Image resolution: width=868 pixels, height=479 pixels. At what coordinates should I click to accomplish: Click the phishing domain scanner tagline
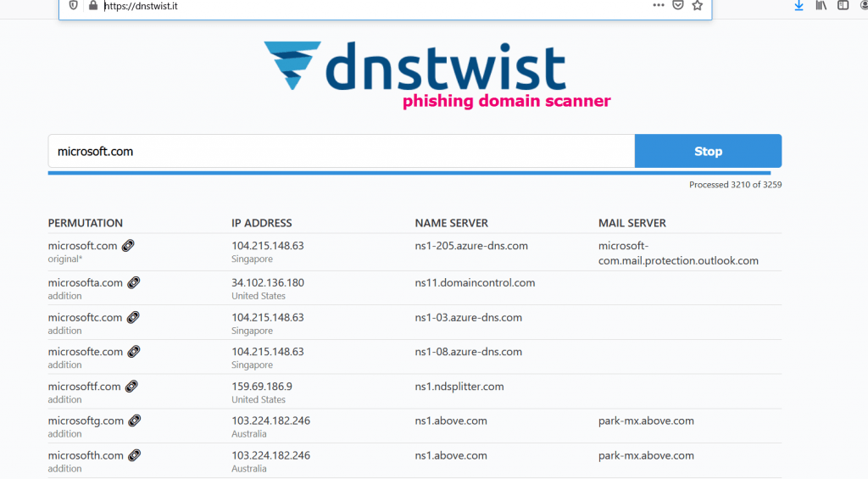[x=507, y=102]
